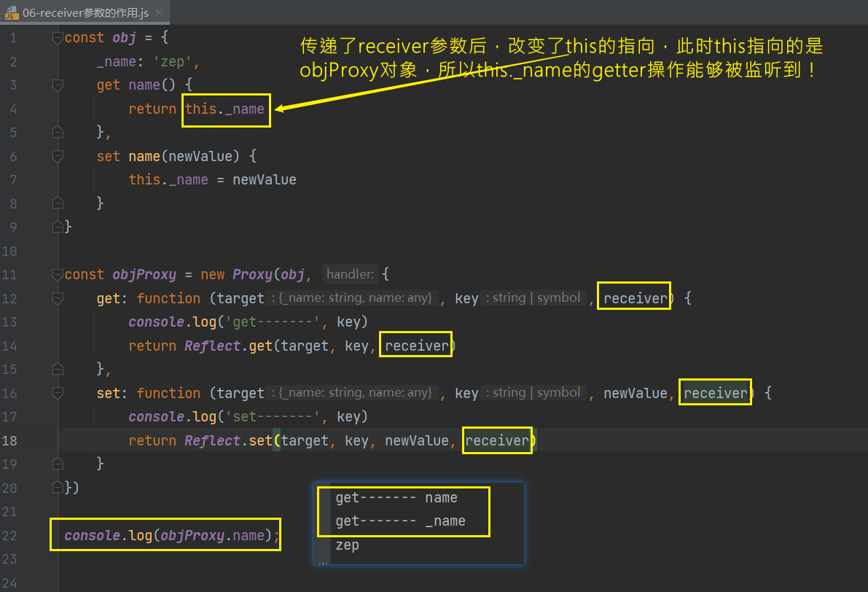868x592 pixels.
Task: Collapse the set name(newValue) fold at line 6
Action: click(x=57, y=156)
